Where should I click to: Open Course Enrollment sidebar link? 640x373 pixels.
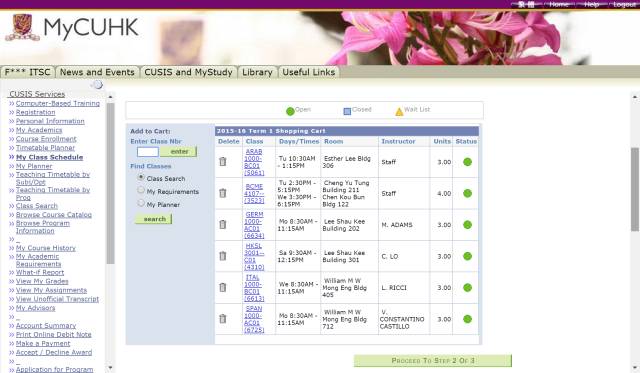coord(46,139)
